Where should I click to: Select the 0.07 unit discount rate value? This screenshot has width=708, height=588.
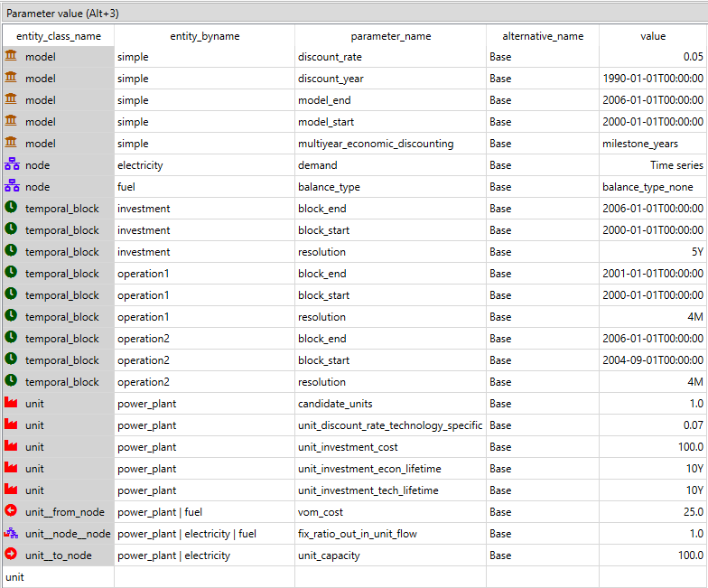(653, 425)
